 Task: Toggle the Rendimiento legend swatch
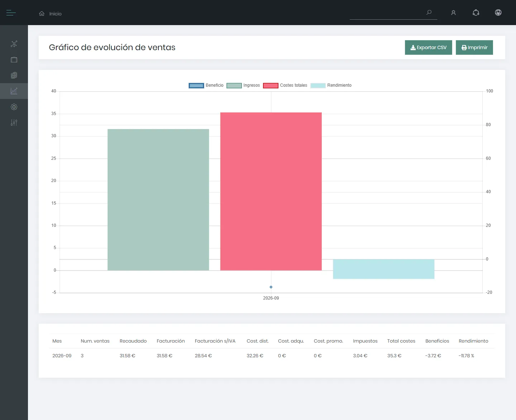[318, 86]
